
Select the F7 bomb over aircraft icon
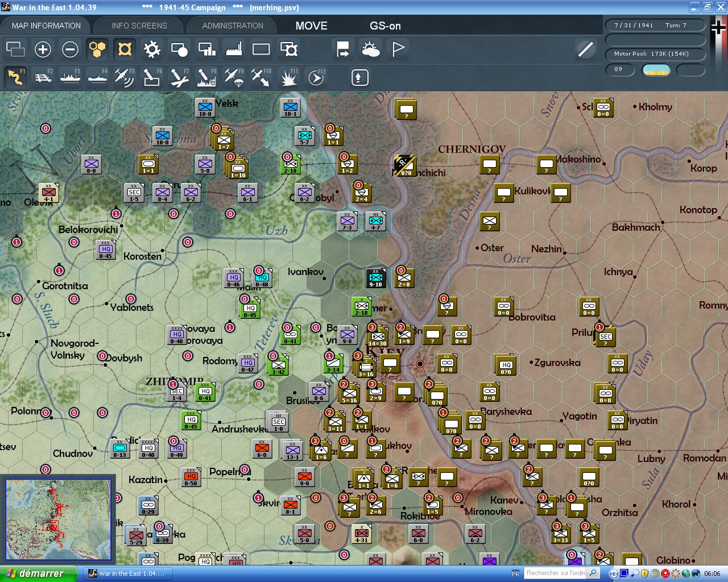point(179,77)
